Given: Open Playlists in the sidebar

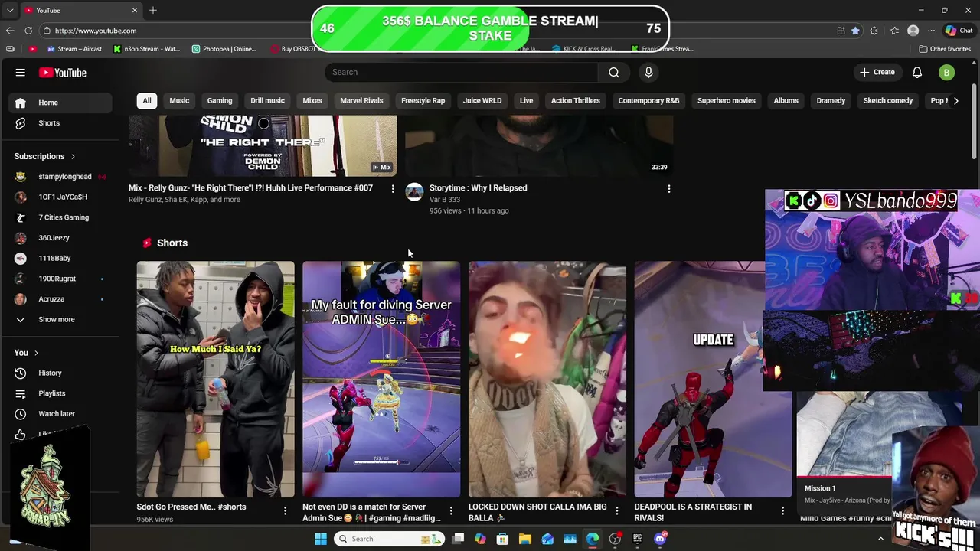Looking at the screenshot, I should [60, 393].
